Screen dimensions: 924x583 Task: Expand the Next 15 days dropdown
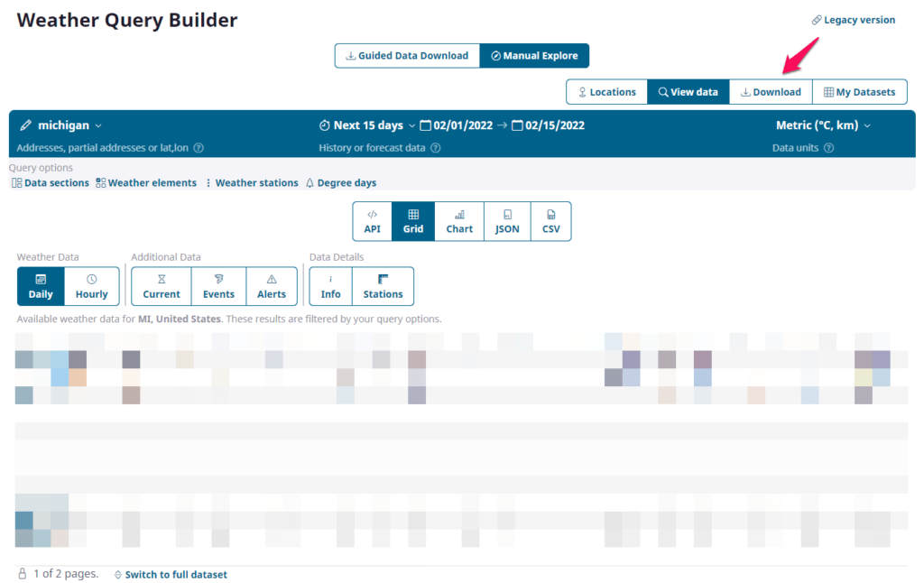(412, 125)
